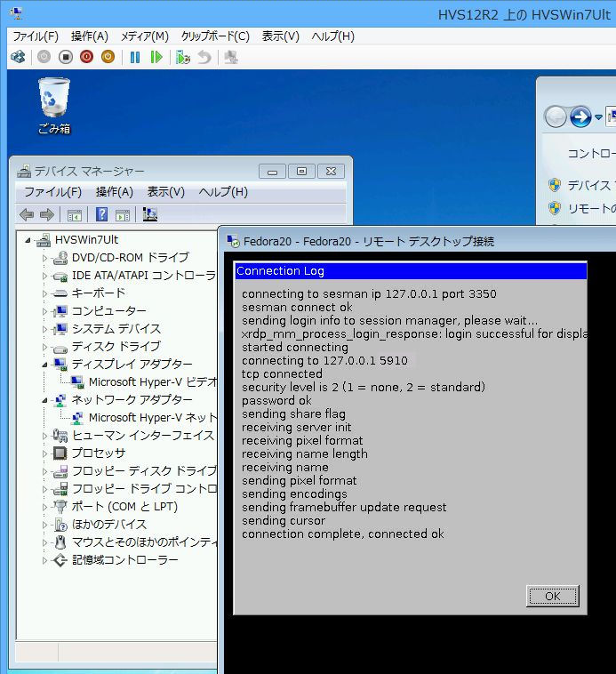
Task: Click the green Reset/Resume play icon
Action: [x=156, y=57]
